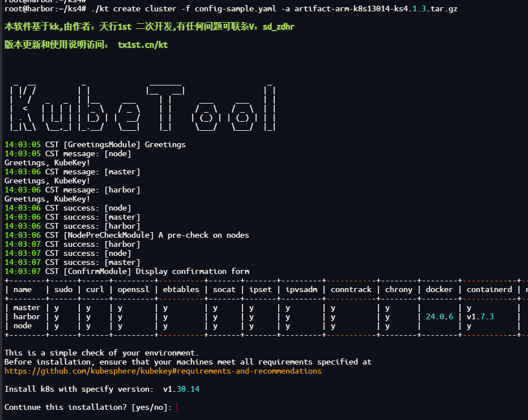
Task: Click the sd_zdhr contact ID text
Action: pyautogui.click(x=279, y=27)
